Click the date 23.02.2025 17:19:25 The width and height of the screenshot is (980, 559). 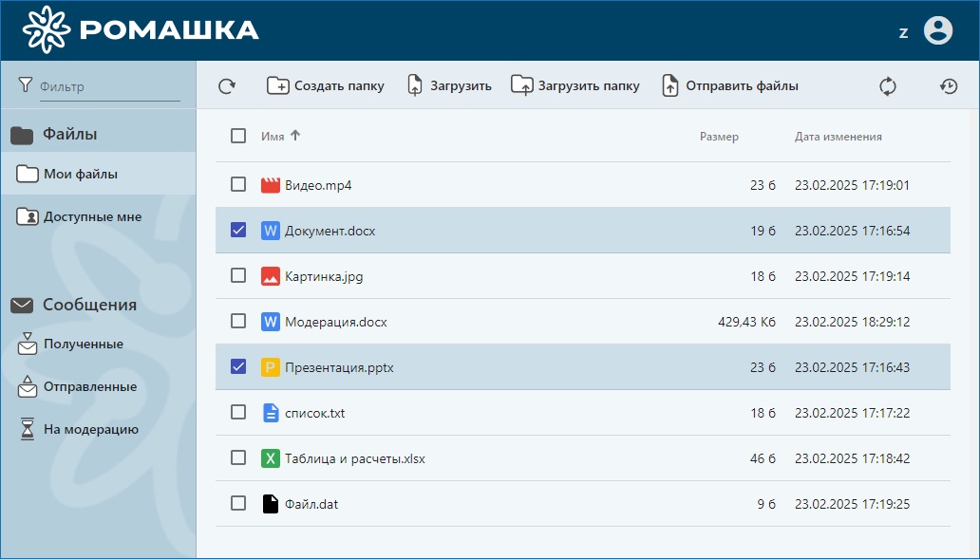coord(853,504)
